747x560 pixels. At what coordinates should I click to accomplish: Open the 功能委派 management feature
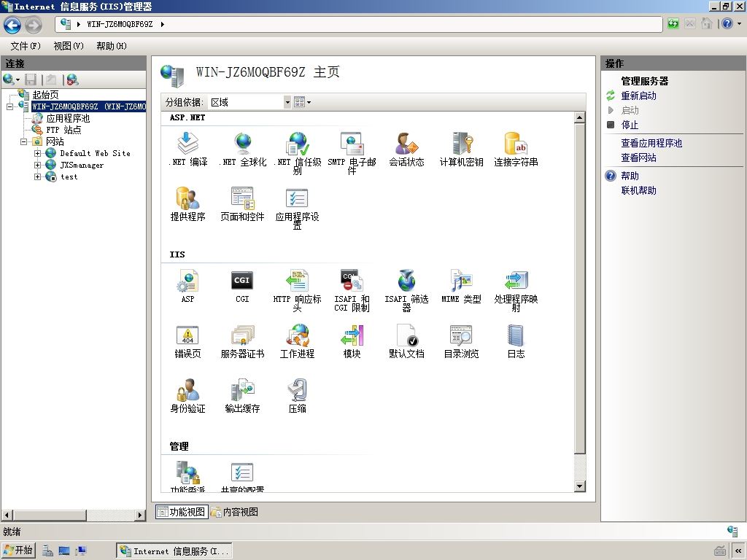(x=187, y=477)
